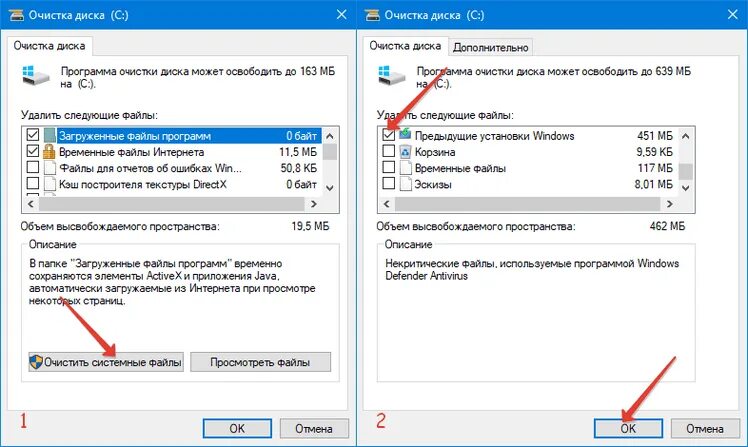Check Файлы для отчетов об ошибках checkbox

[x=32, y=167]
